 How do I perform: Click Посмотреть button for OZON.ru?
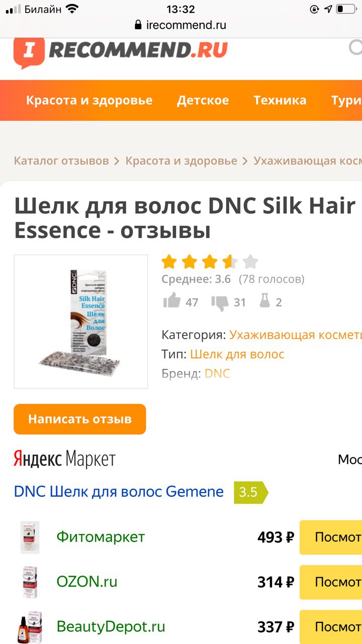(331, 582)
